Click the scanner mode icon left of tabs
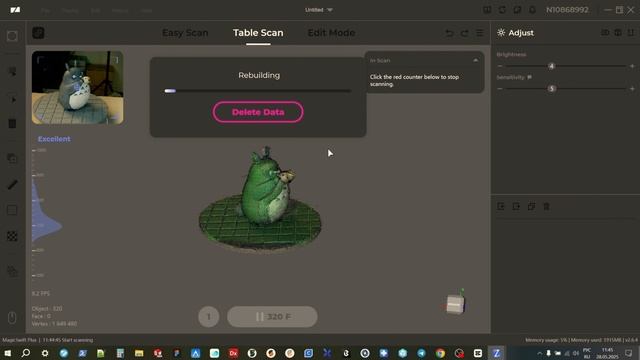Viewport: 640px width, 360px height. [38, 33]
